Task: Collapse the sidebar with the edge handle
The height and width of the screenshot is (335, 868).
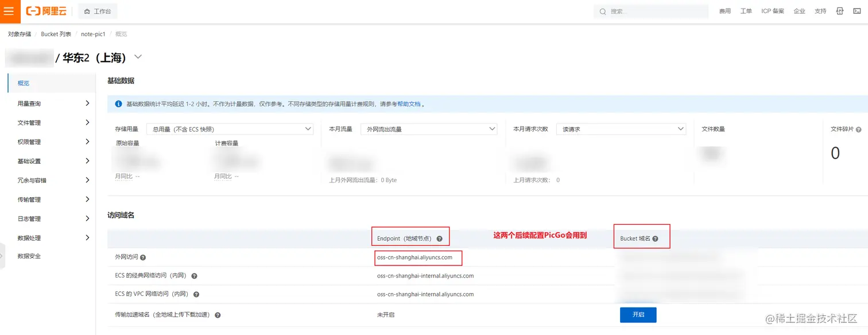Action: click(x=2, y=257)
